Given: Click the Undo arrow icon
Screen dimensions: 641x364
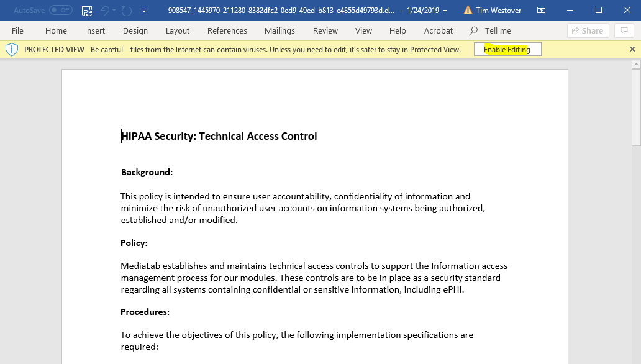Looking at the screenshot, I should [105, 11].
